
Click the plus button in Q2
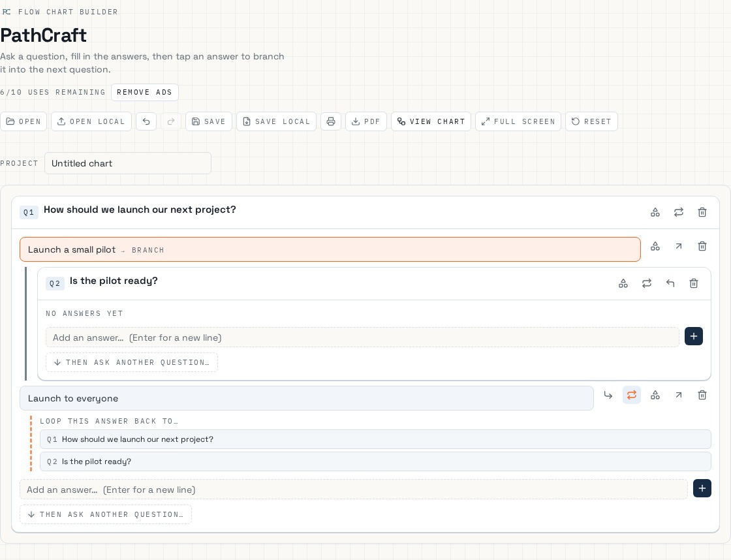[x=694, y=336]
